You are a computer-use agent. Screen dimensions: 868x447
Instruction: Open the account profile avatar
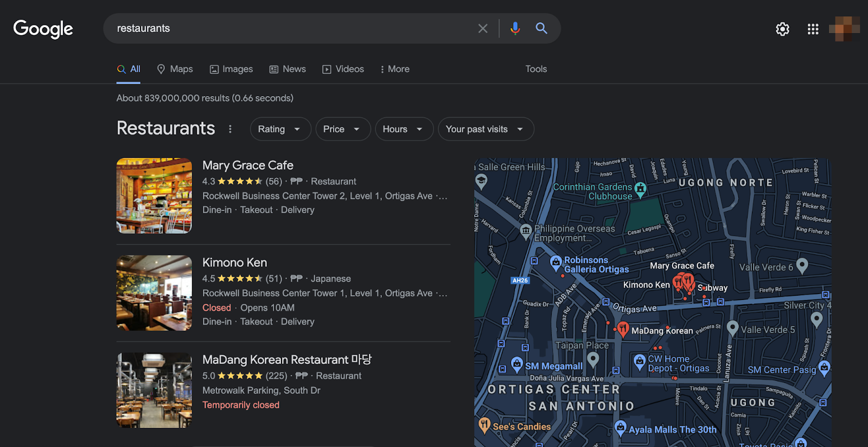click(x=844, y=29)
